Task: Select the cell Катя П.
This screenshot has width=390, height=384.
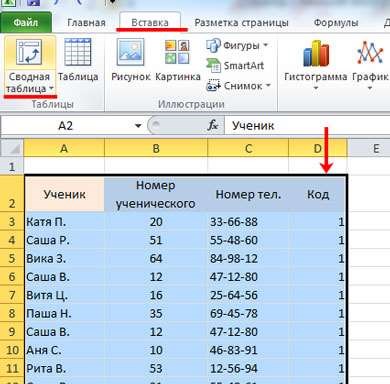Action: tap(65, 222)
